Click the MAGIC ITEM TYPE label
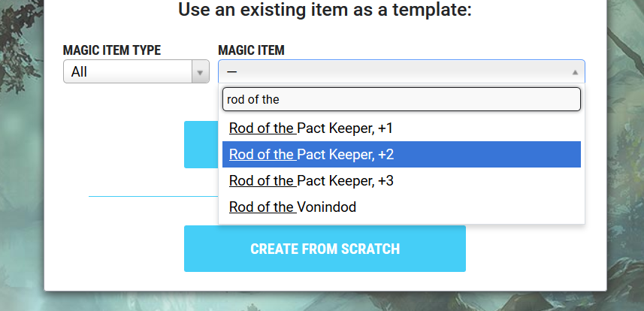Screen dimensions: 644x311 point(112,50)
